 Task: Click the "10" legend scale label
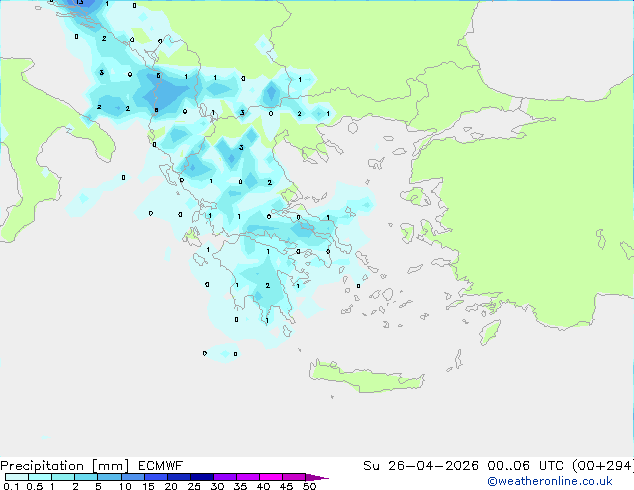coord(125,486)
